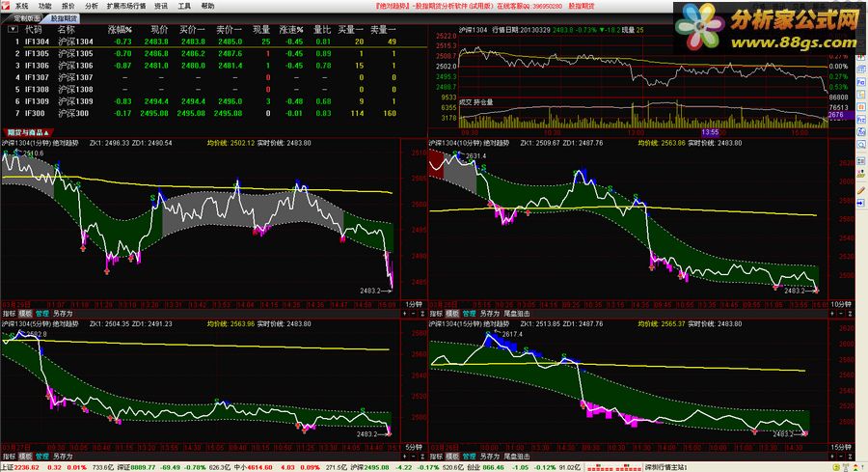Open the 资讯 menu
The width and height of the screenshot is (868, 472).
[x=161, y=6]
